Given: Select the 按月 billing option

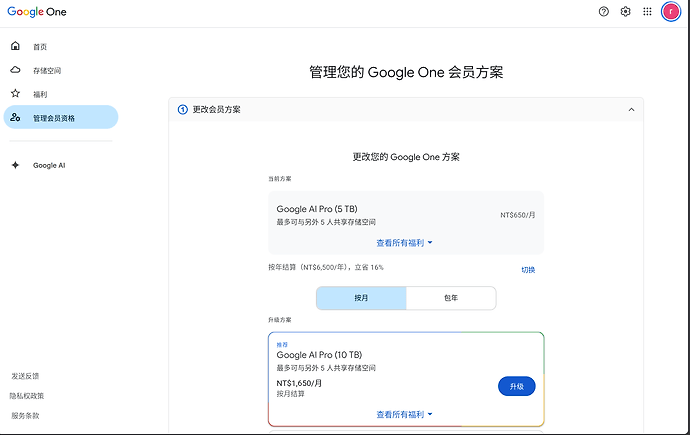Looking at the screenshot, I should point(361,298).
